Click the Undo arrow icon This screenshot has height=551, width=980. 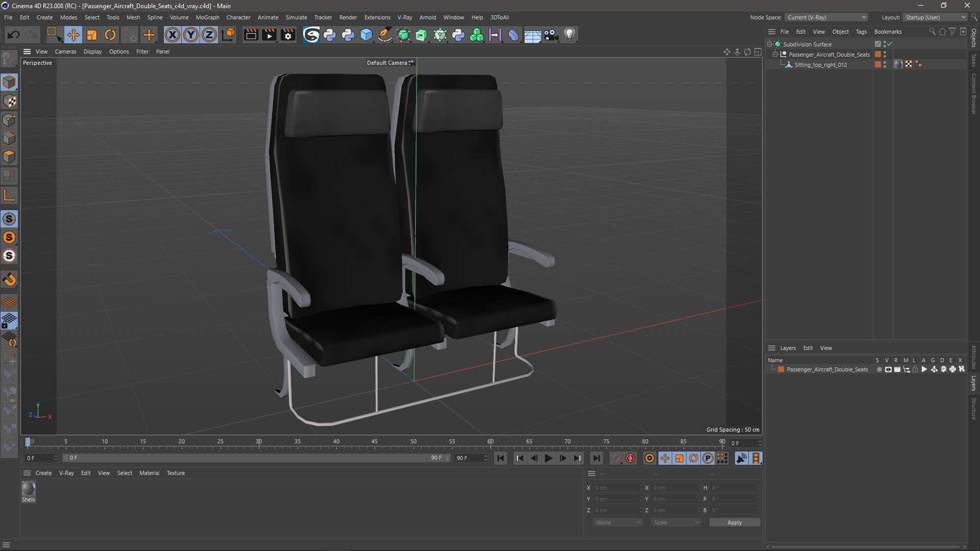[x=14, y=35]
